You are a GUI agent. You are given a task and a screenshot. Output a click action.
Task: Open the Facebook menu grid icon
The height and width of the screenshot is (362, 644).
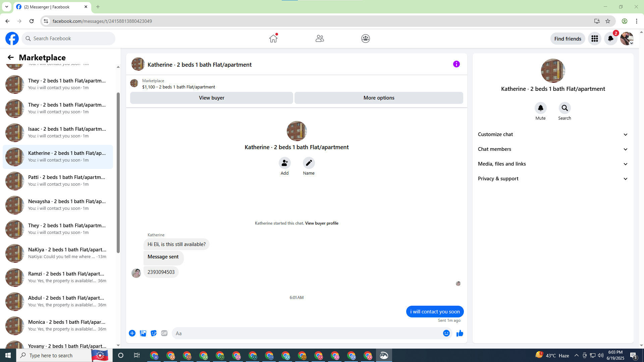point(595,39)
